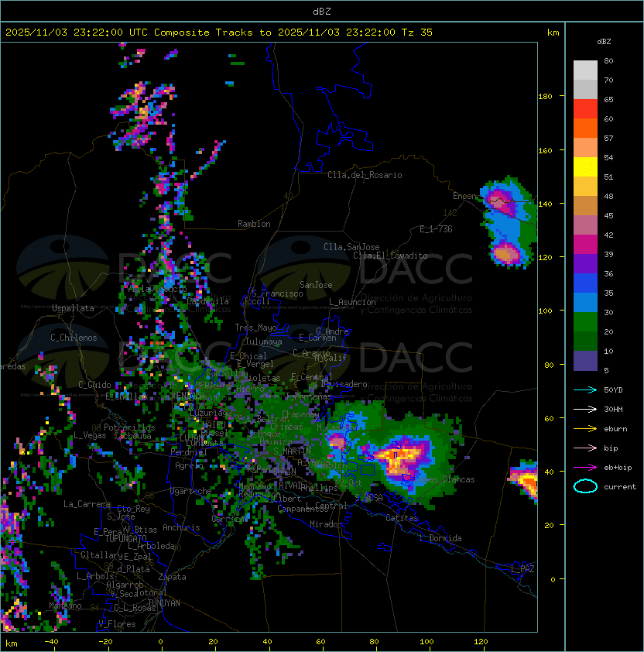
Task: Click the 'L_Vegas' map label
Action: point(90,435)
